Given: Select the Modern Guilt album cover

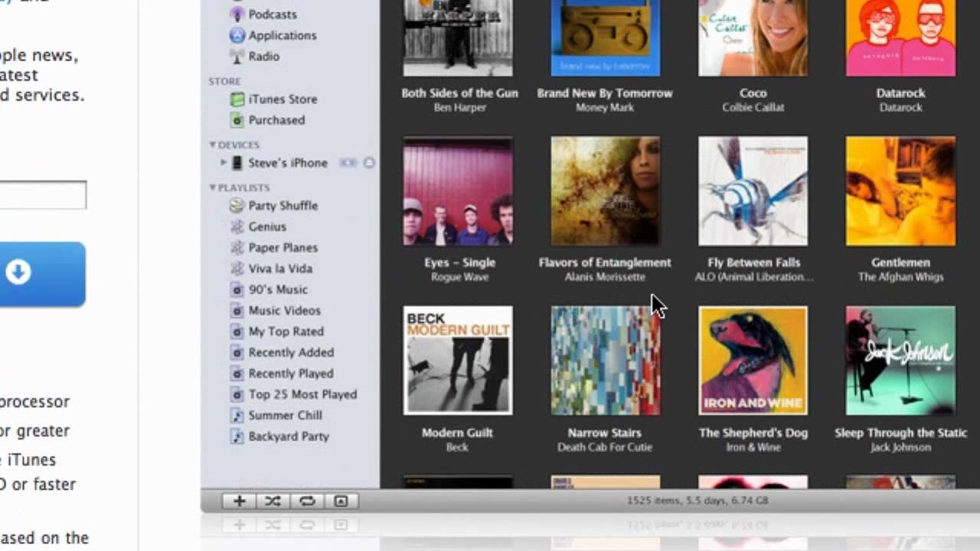Looking at the screenshot, I should (x=458, y=360).
